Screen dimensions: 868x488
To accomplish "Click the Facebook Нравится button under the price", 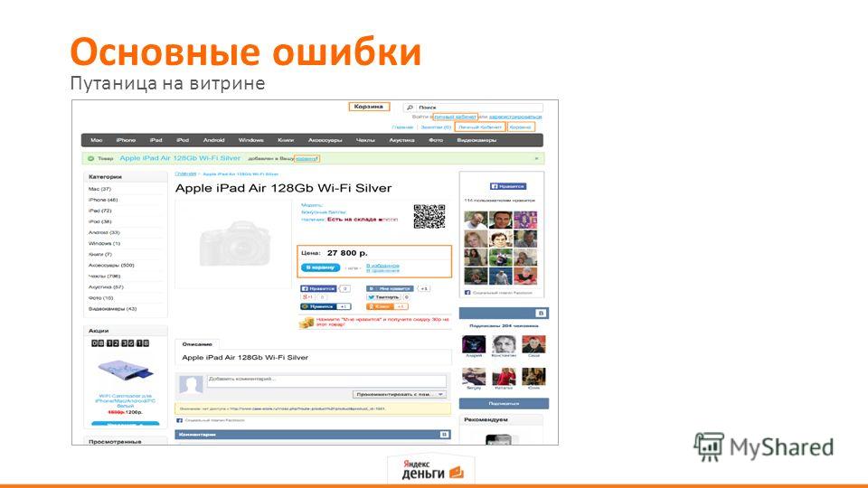I will click(318, 289).
